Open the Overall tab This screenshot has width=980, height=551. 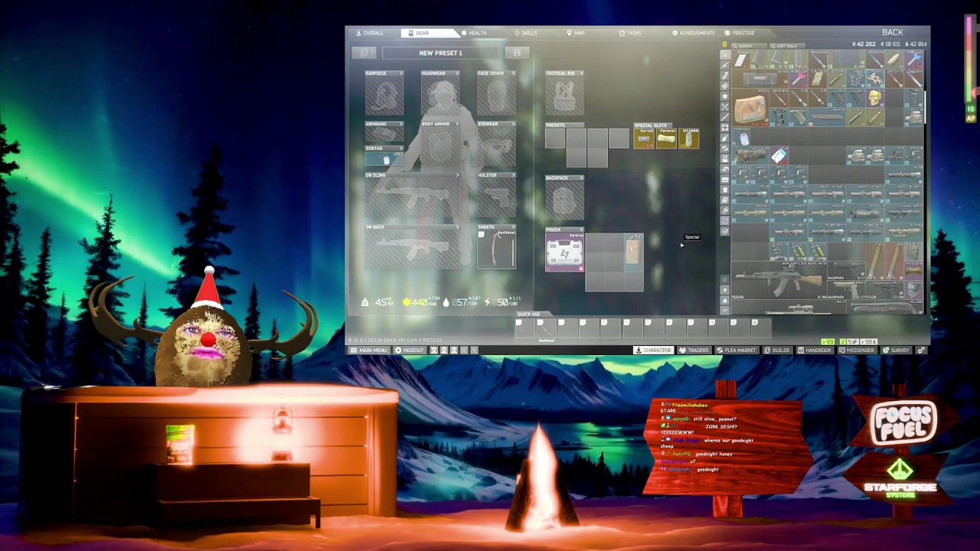pos(370,33)
